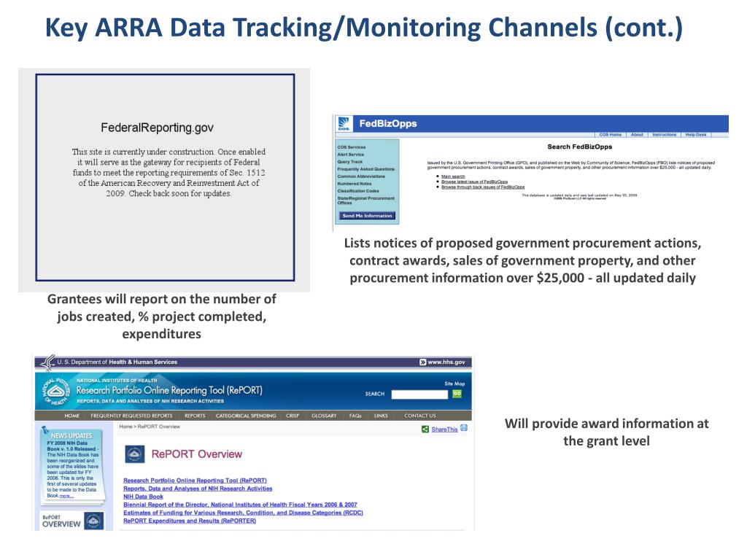The height and width of the screenshot is (560, 747).
Task: Open the REPORTS nav item
Action: (x=195, y=416)
